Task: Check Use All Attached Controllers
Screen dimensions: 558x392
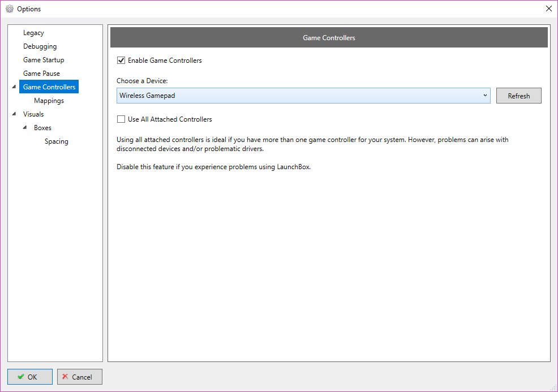Action: (x=121, y=119)
